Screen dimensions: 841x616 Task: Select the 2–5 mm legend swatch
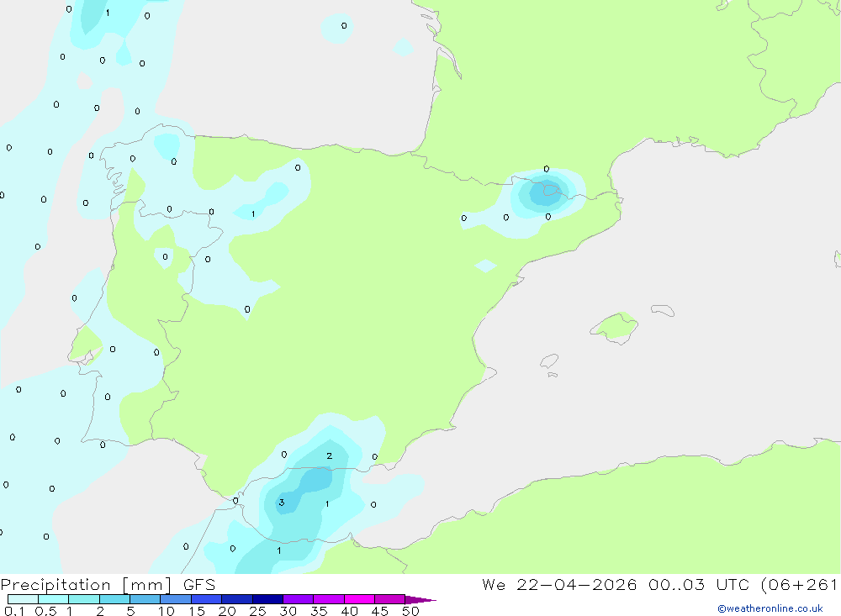[114, 599]
